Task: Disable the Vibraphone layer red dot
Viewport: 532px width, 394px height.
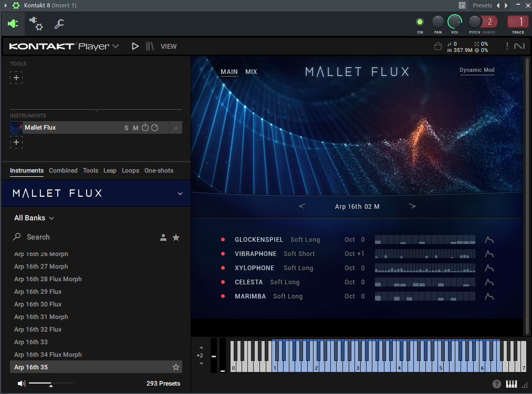Action: tap(223, 254)
